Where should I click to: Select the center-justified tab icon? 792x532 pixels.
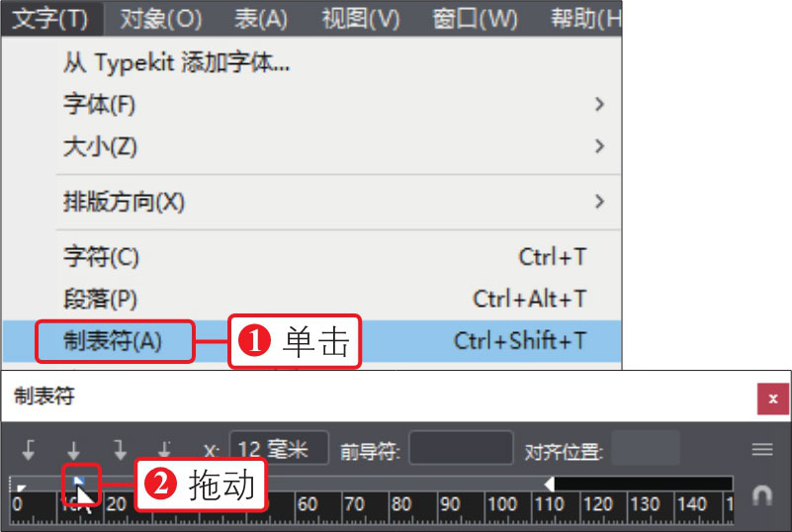[x=74, y=450]
